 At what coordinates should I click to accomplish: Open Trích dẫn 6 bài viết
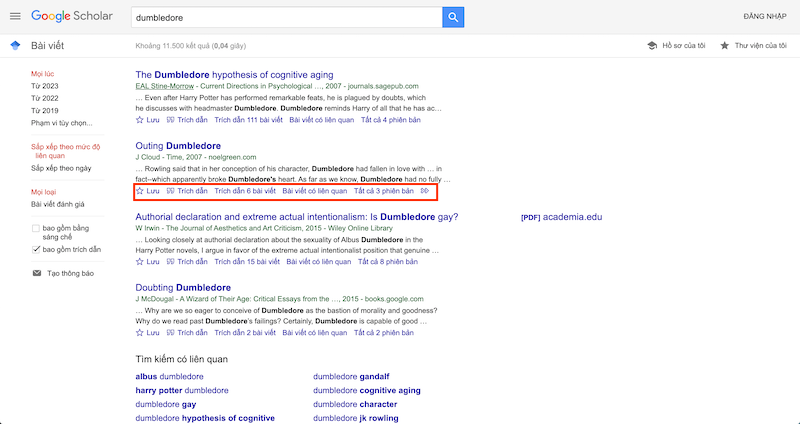coord(245,191)
